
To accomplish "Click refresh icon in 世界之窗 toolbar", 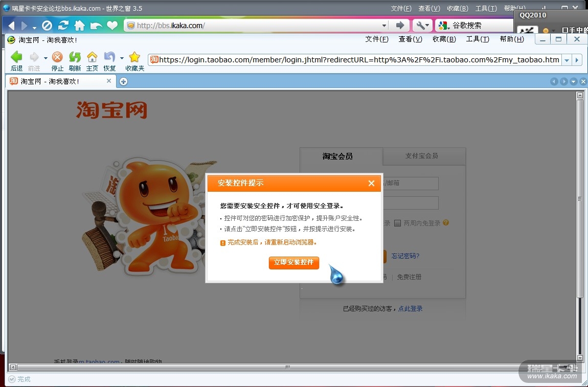I will (63, 26).
